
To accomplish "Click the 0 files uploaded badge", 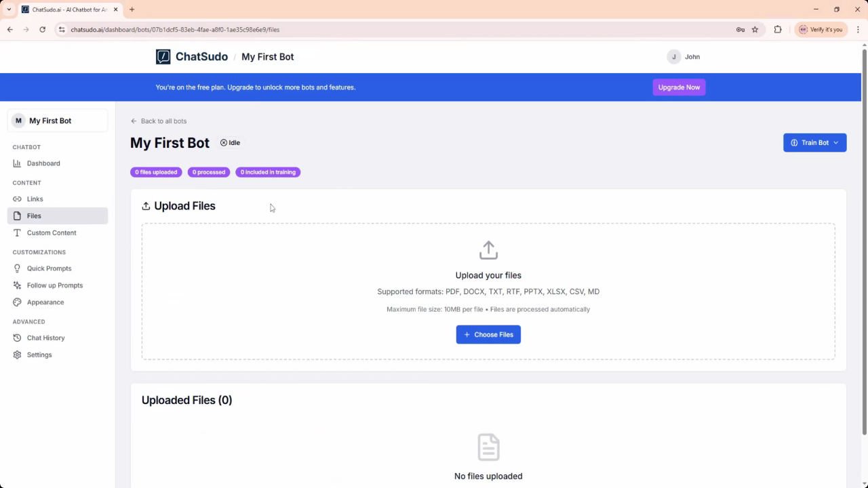I will point(156,172).
